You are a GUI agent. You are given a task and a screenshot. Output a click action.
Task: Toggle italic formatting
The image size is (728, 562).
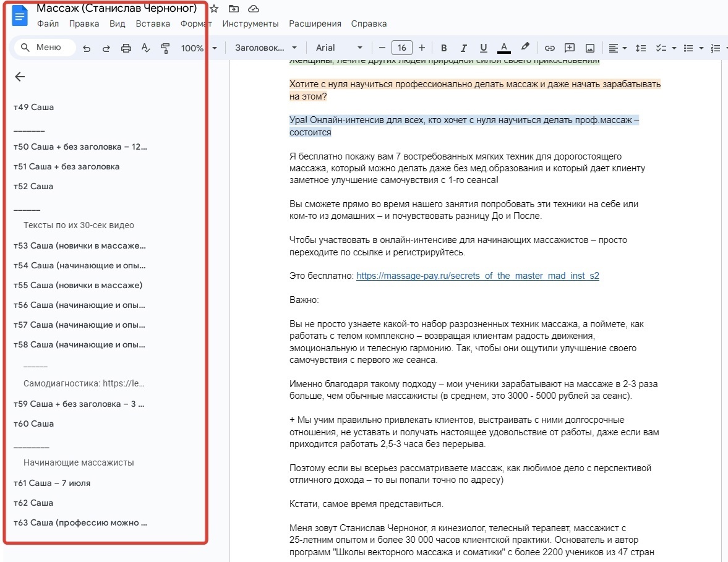(463, 48)
